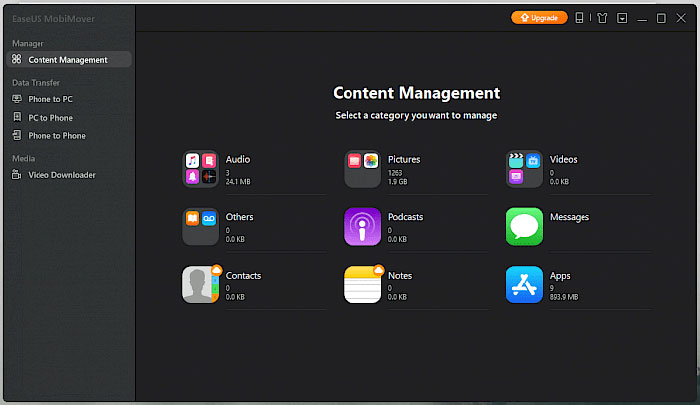Click the 24.1 MB audio size
This screenshot has height=405, width=700.
pyautogui.click(x=238, y=182)
